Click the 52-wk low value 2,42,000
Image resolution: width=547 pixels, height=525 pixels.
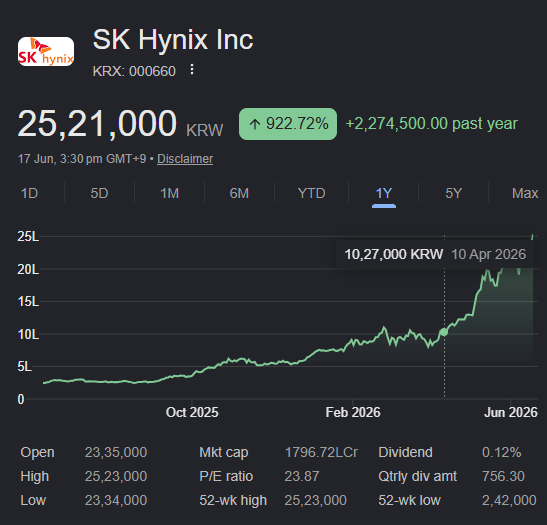pyautogui.click(x=509, y=500)
